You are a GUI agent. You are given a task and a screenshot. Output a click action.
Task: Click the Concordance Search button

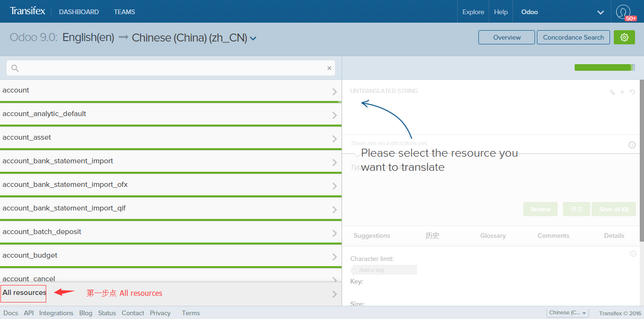573,37
